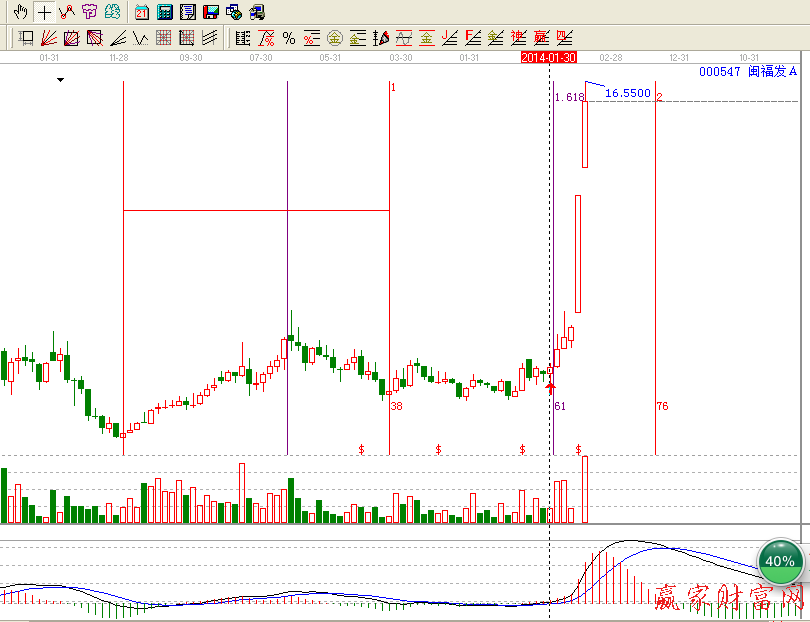Viewport: 810px width, 622px height.
Task: Click the green 40% circular badge
Action: [x=779, y=561]
